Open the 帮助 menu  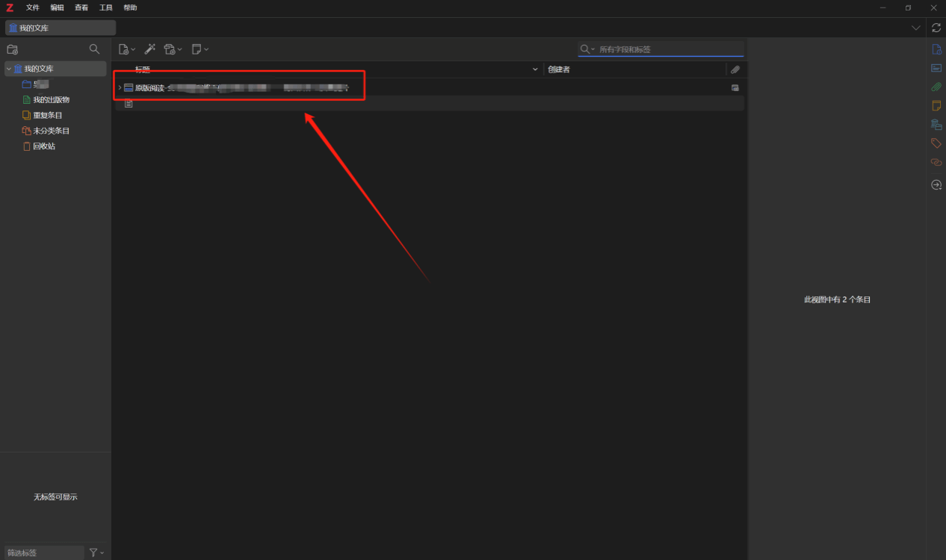(x=130, y=7)
